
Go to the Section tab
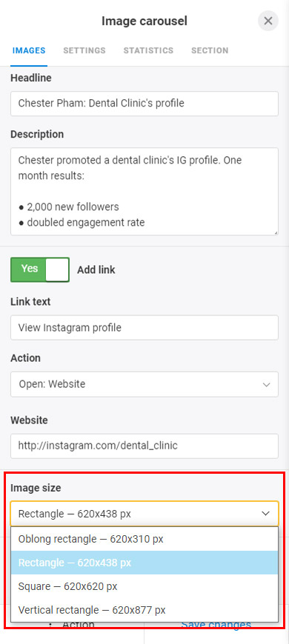coord(210,50)
